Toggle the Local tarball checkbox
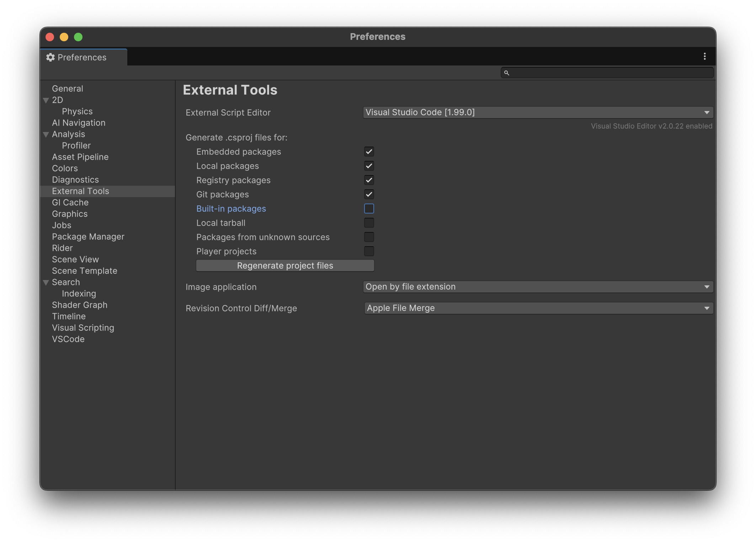Viewport: 756px width, 543px height. [x=369, y=223]
